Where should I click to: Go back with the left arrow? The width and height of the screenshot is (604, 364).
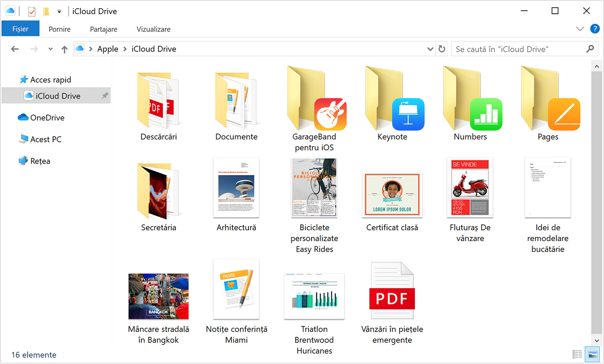15,49
